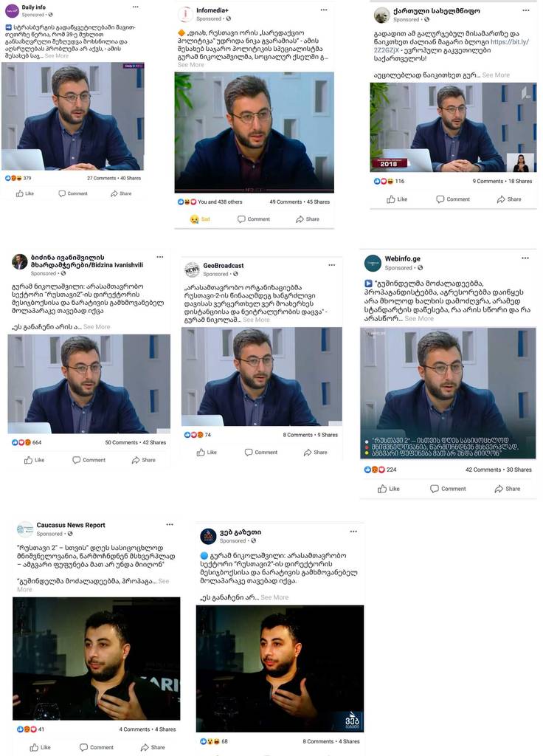This screenshot has height=756, width=543.
Task: Open 49 Comments on Infomedia+ post
Action: (x=286, y=202)
